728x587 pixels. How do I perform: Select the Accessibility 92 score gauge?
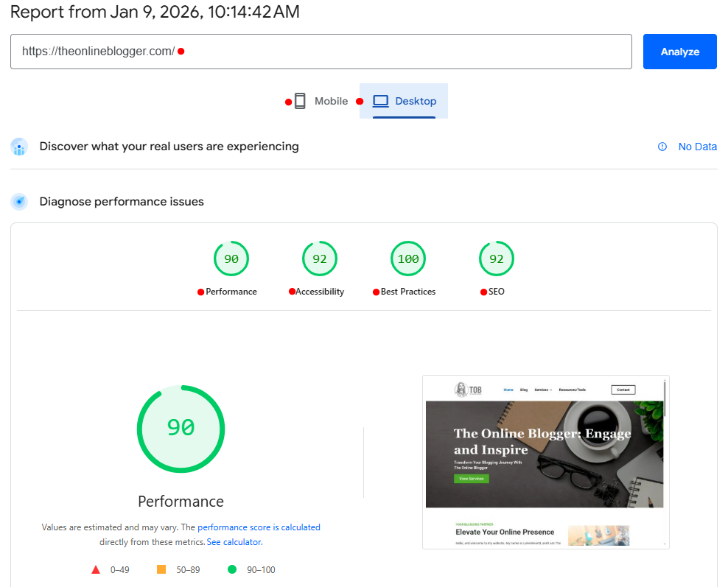319,259
